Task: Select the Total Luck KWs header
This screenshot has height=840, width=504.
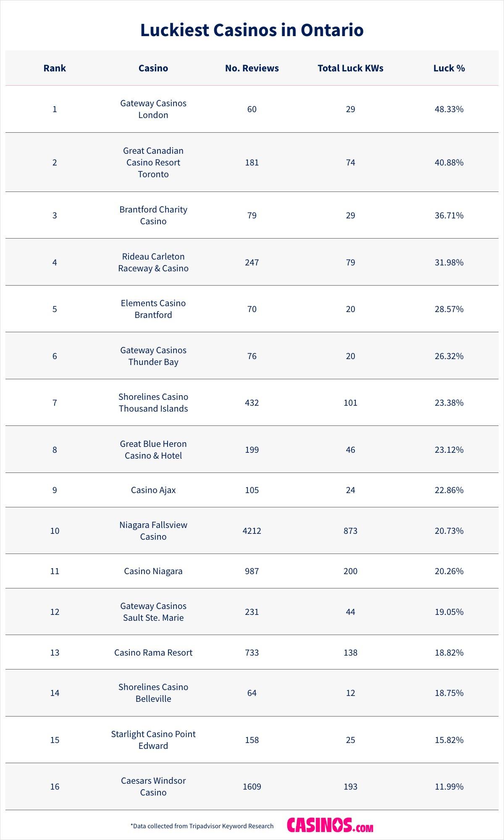Action: (x=350, y=68)
